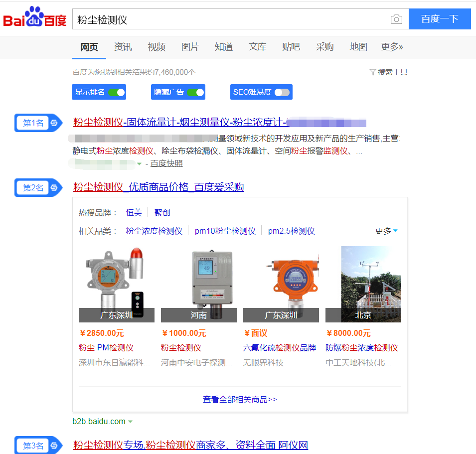
Task: Open 搜索工具 filter
Action: [x=388, y=72]
